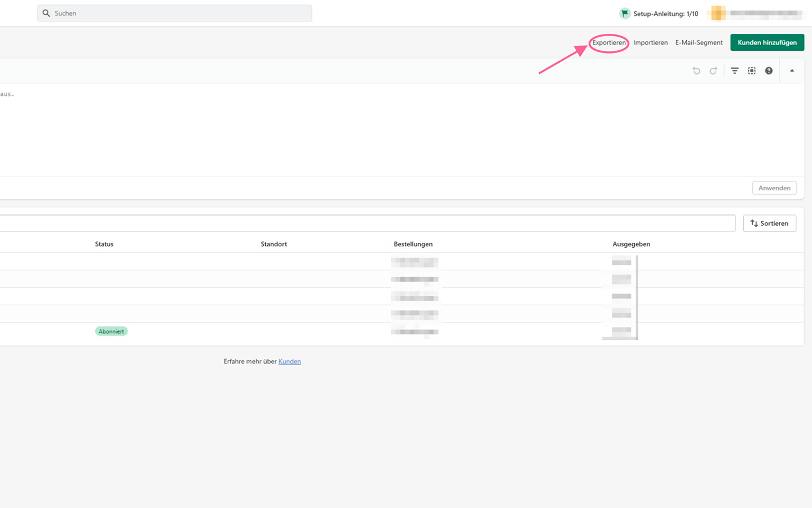Open the Kunden learn-more link

click(x=290, y=361)
